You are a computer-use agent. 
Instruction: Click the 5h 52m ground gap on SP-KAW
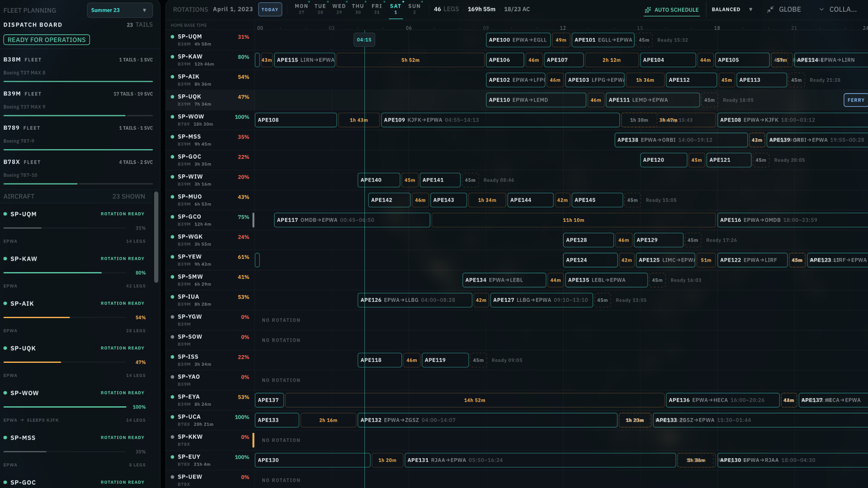pos(410,60)
